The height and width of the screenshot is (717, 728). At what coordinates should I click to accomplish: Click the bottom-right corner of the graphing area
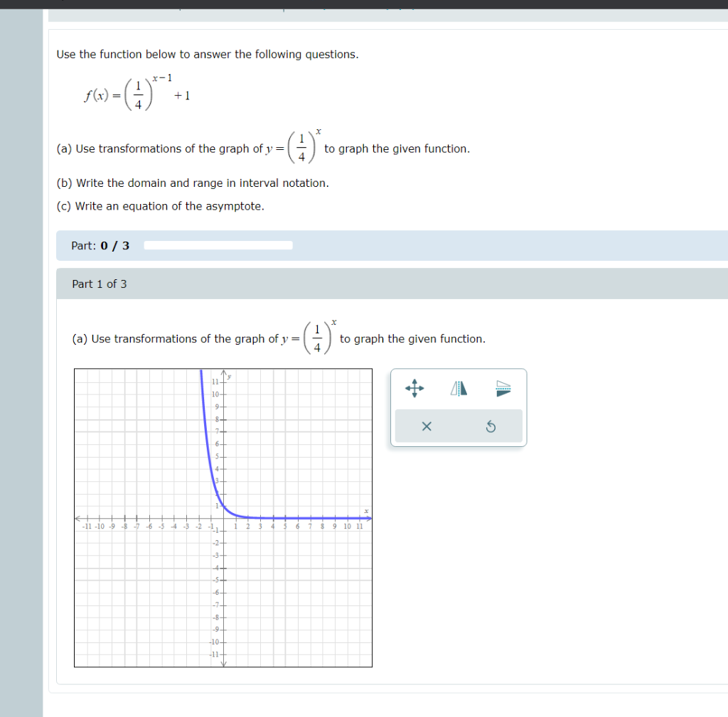tap(371, 667)
